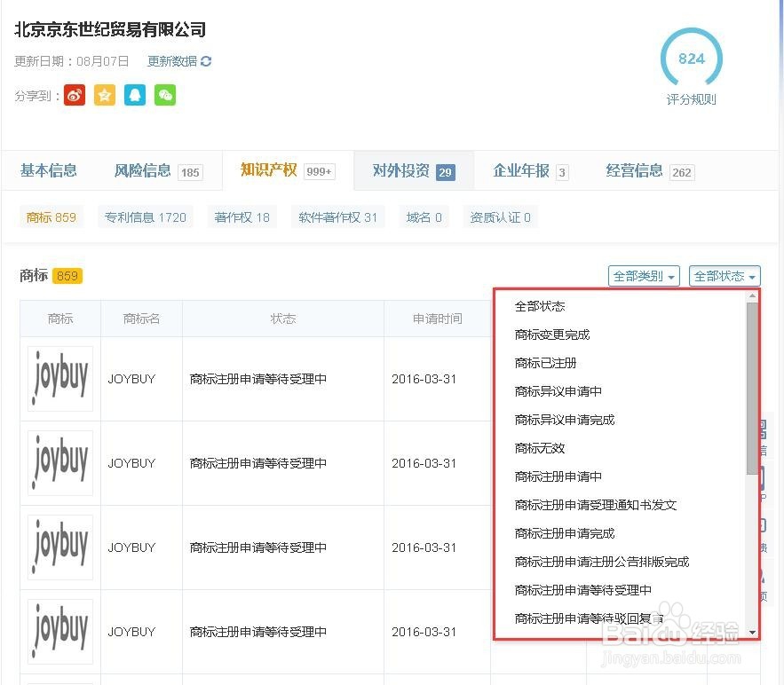Choose 商标异议申请完成 option
The width and height of the screenshot is (784, 685).
565,421
